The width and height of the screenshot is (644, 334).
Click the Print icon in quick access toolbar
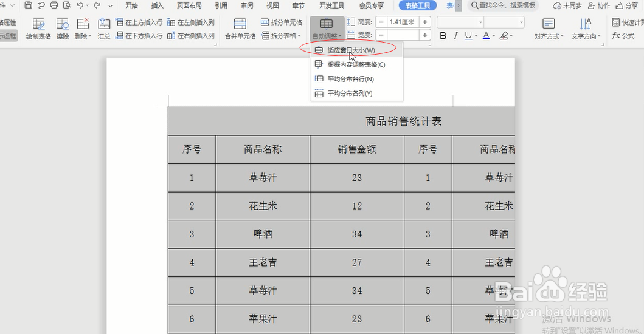54,5
